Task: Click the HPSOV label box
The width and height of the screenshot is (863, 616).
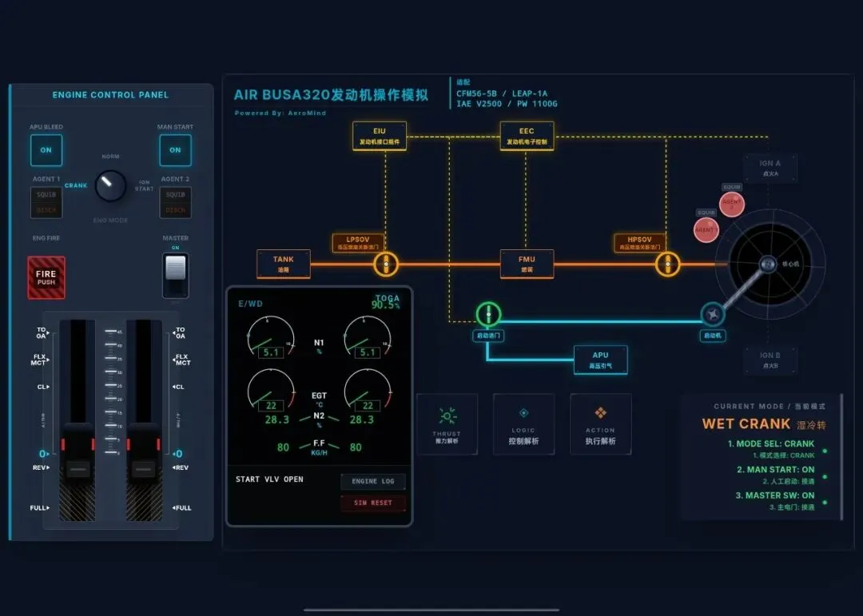Action: click(x=639, y=243)
